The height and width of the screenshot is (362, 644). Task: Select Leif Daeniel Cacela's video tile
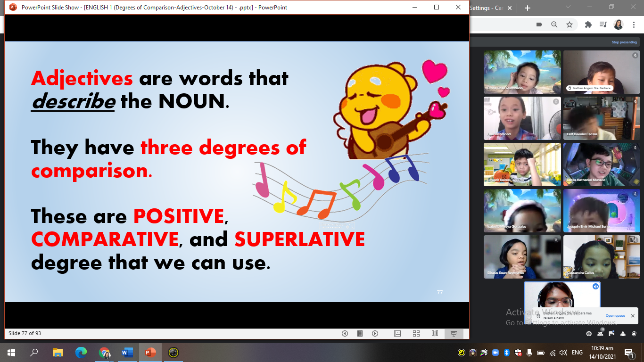(x=602, y=118)
